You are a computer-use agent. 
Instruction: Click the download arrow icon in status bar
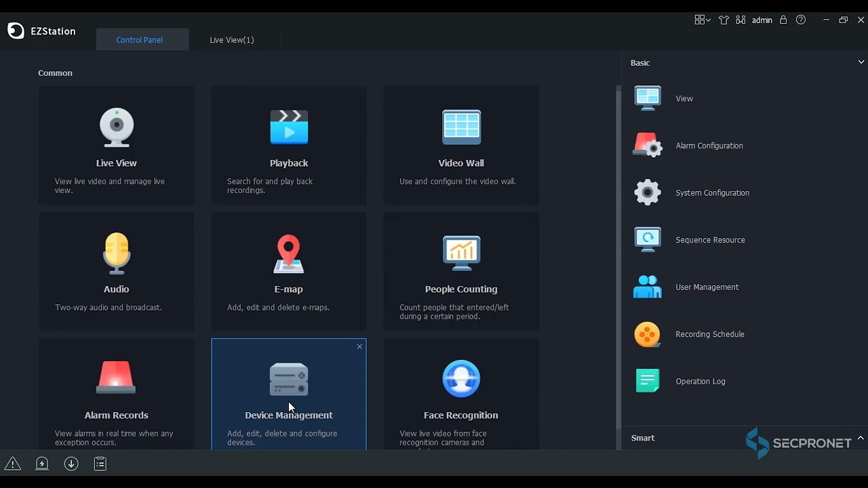(x=71, y=464)
